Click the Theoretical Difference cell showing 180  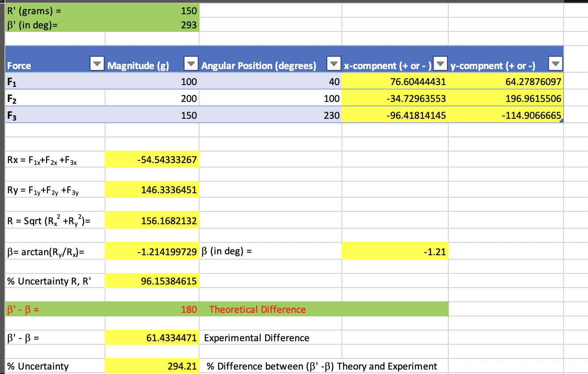tap(151, 309)
